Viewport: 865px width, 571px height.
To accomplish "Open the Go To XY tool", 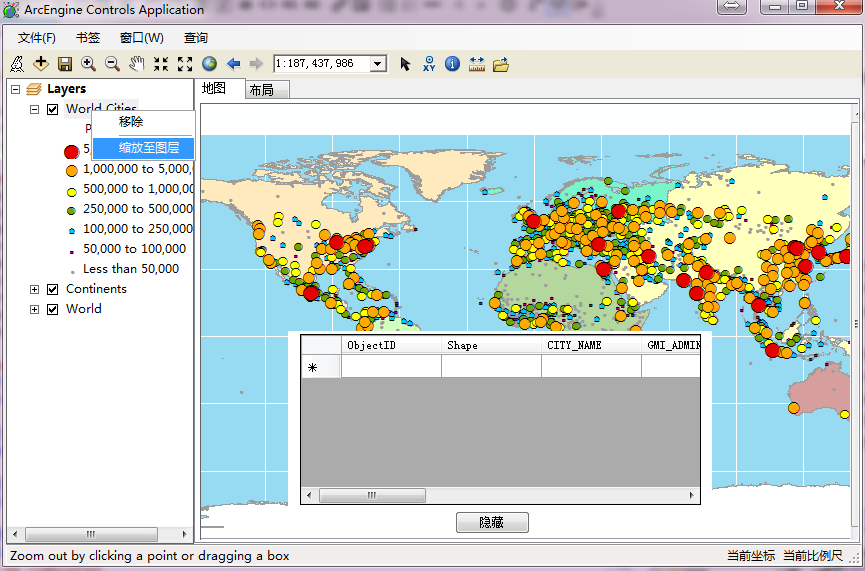I will coord(429,64).
